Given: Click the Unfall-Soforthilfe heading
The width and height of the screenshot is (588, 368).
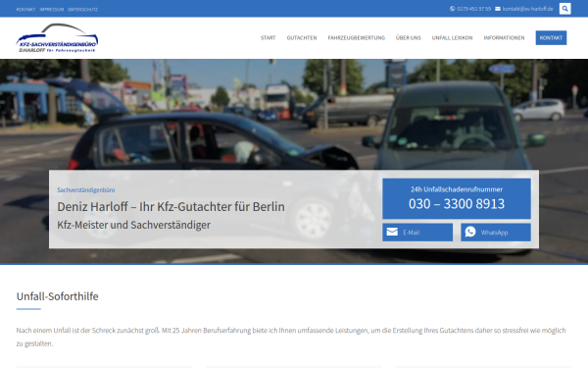Looking at the screenshot, I should tap(58, 296).
